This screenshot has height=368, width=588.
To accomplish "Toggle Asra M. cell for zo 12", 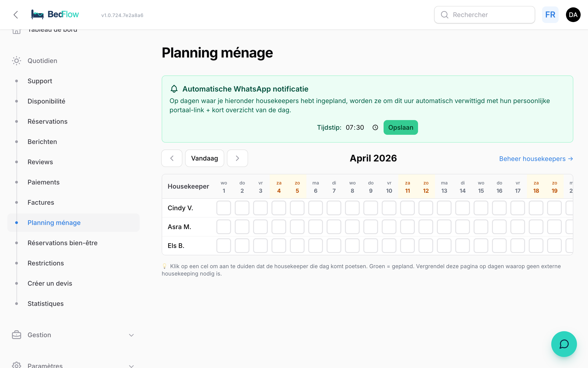I will [x=426, y=227].
